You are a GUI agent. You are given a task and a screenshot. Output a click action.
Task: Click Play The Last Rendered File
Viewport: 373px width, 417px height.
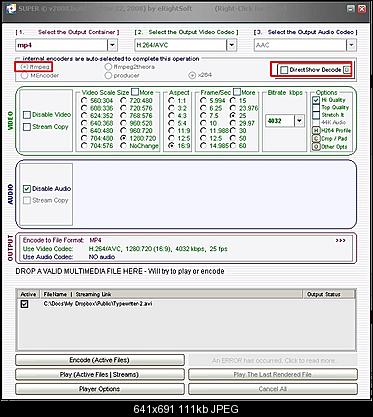point(273,374)
